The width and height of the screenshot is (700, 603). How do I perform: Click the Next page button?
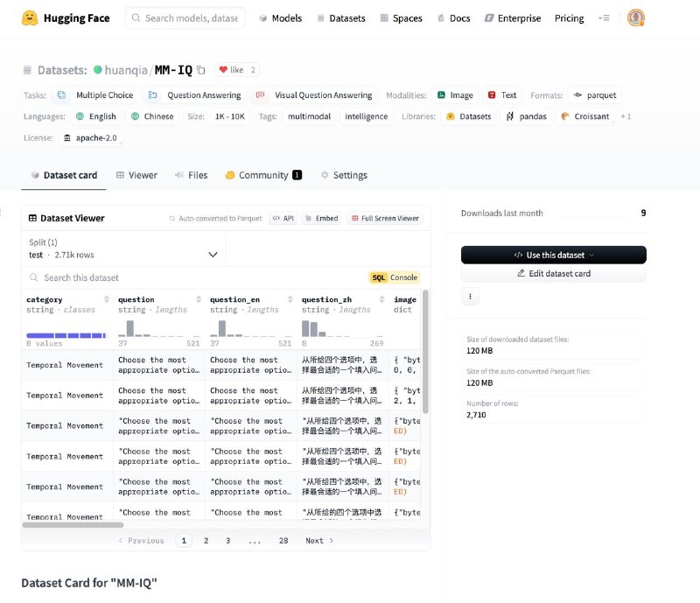319,541
